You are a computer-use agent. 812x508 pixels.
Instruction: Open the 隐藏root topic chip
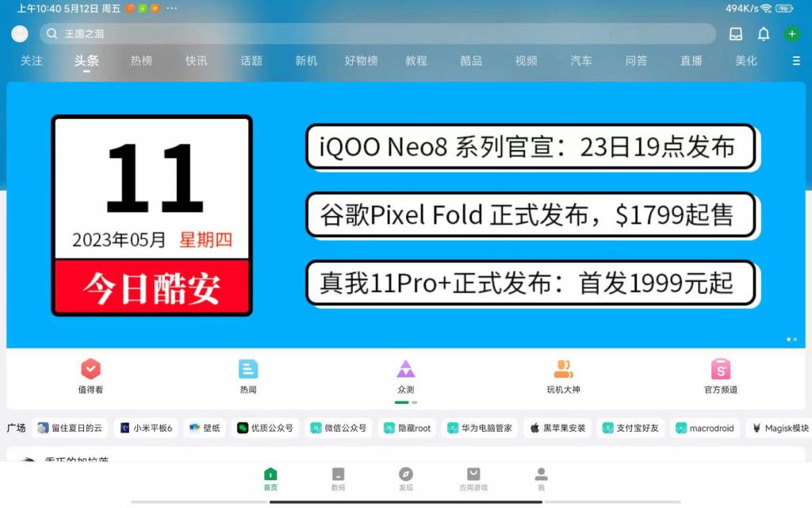(x=407, y=428)
